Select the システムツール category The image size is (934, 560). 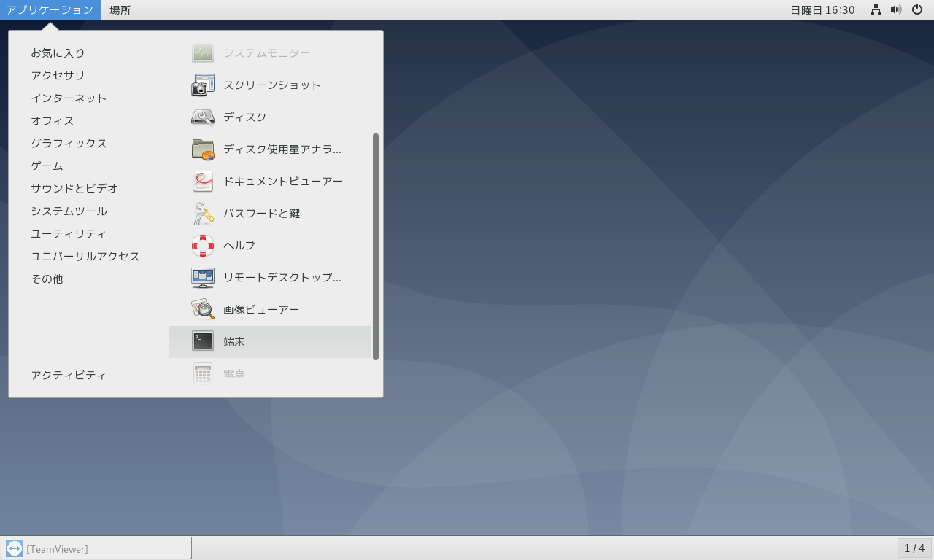69,211
